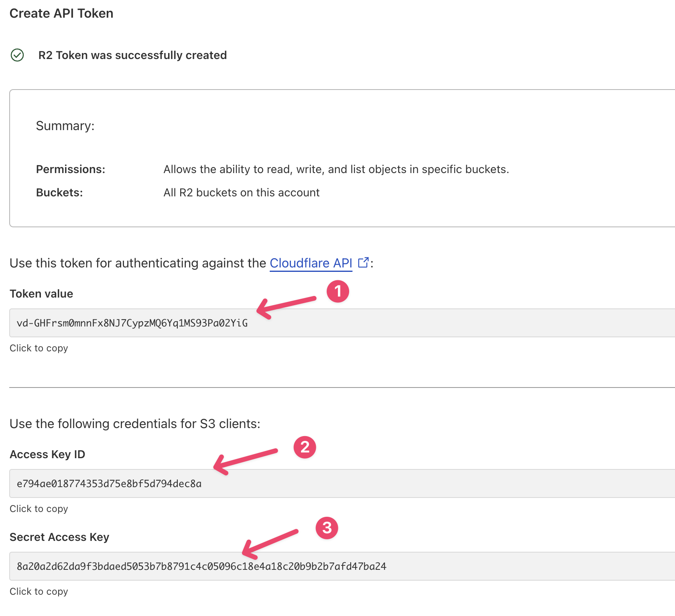Click the green success checkmark icon
Image resolution: width=675 pixels, height=616 pixels.
pyautogui.click(x=17, y=55)
